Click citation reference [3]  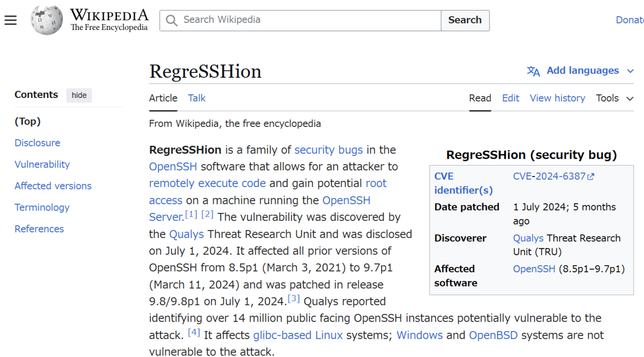[x=294, y=299]
